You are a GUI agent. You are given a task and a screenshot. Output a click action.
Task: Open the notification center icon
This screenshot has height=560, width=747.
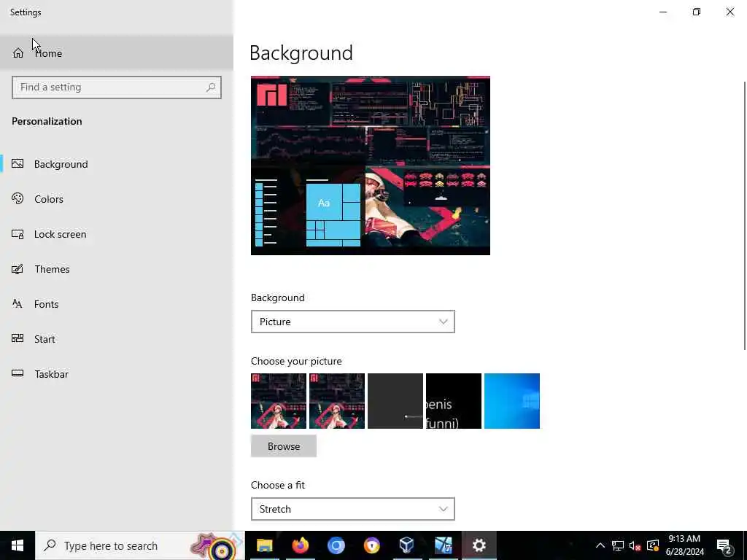click(x=724, y=545)
